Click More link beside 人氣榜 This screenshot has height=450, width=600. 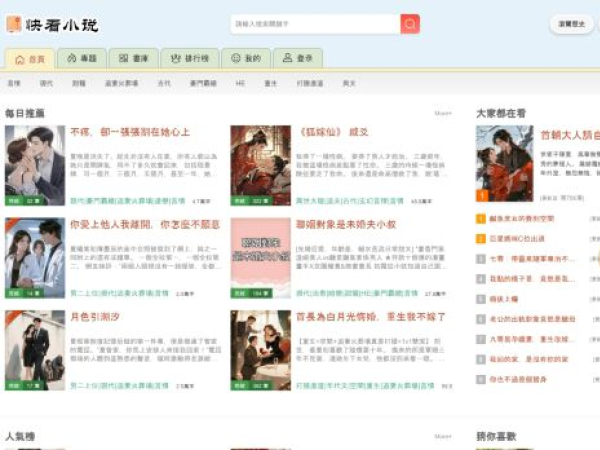coord(443,436)
